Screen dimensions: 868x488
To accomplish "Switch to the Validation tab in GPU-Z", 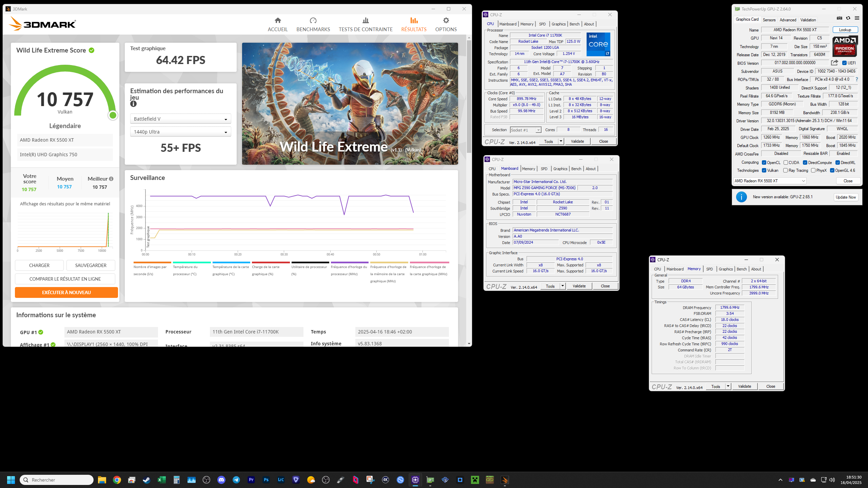I will [x=808, y=20].
